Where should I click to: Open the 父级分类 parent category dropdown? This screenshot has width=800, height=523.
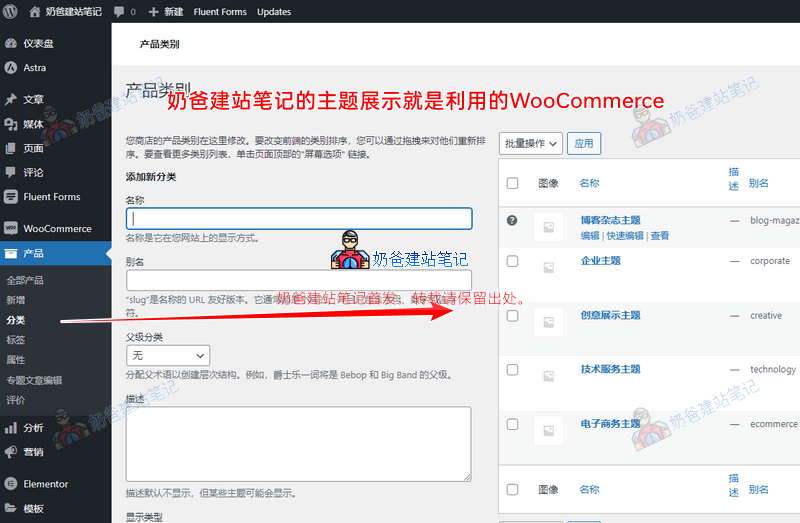pyautogui.click(x=168, y=355)
